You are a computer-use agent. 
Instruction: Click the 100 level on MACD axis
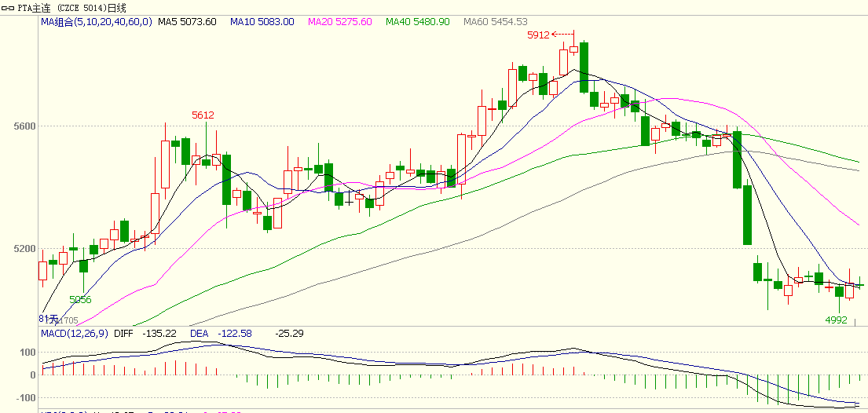pyautogui.click(x=27, y=352)
